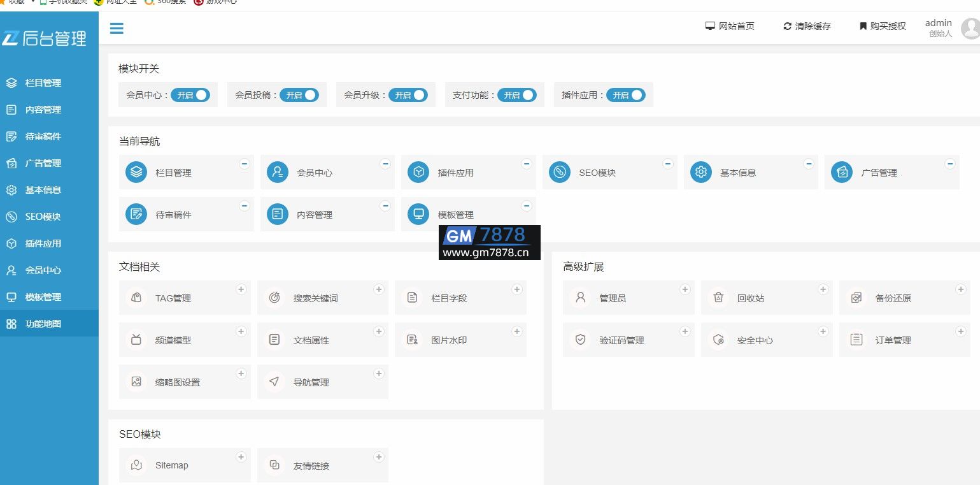Image resolution: width=980 pixels, height=485 pixels.
Task: Go to 网站首页 link in header
Action: pyautogui.click(x=730, y=26)
